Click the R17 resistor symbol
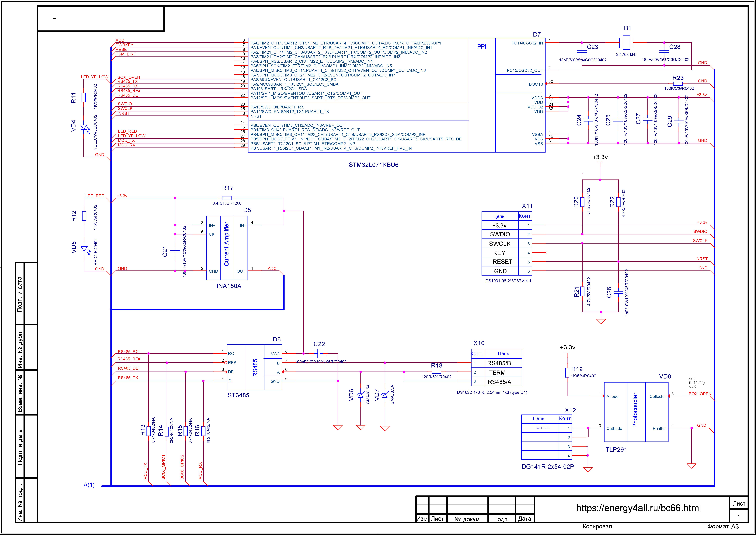 227,198
